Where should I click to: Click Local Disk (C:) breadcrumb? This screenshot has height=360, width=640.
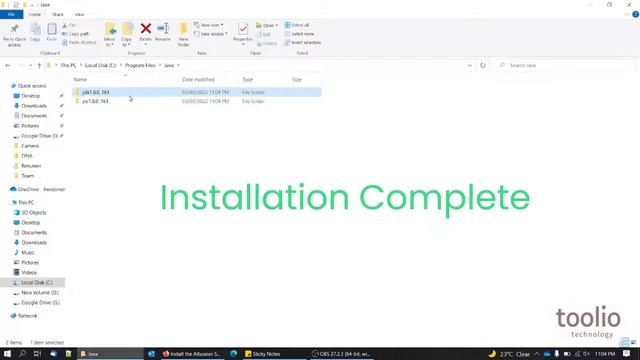[100, 65]
